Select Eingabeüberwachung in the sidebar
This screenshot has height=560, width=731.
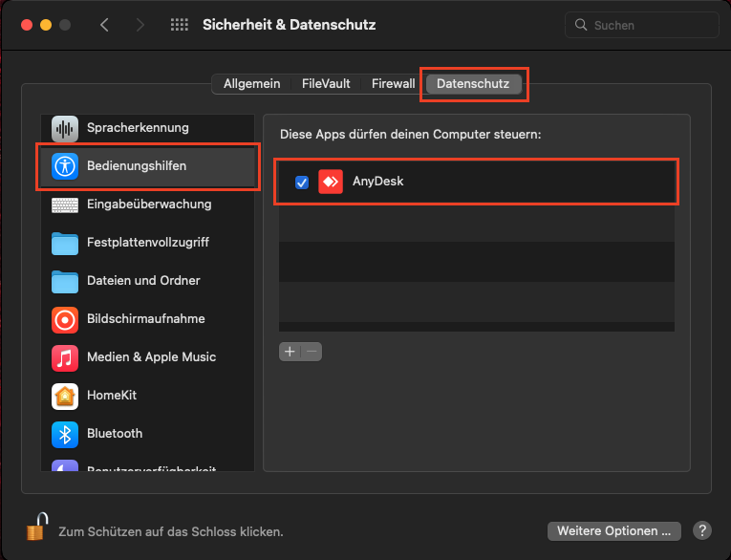(x=147, y=205)
